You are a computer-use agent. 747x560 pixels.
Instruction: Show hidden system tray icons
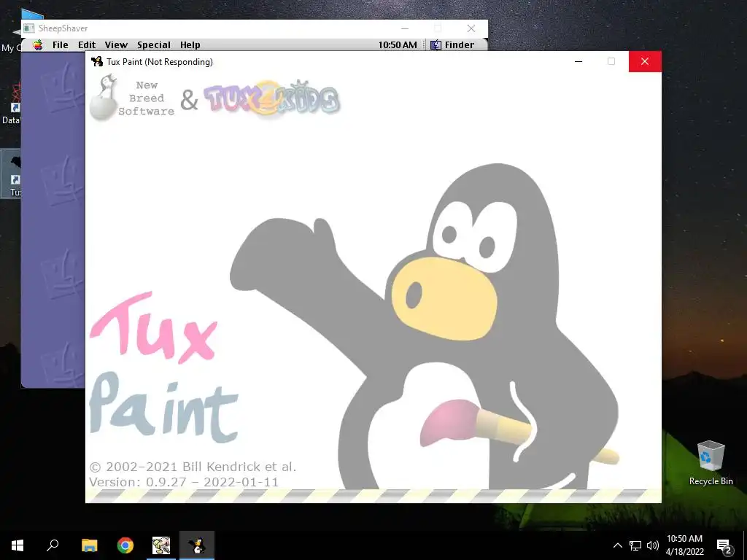617,545
